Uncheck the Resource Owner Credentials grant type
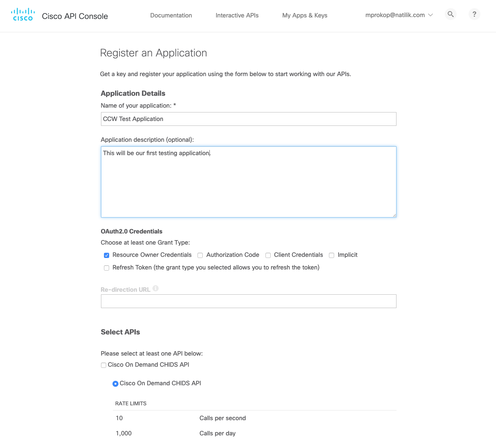The height and width of the screenshot is (448, 496). [107, 255]
